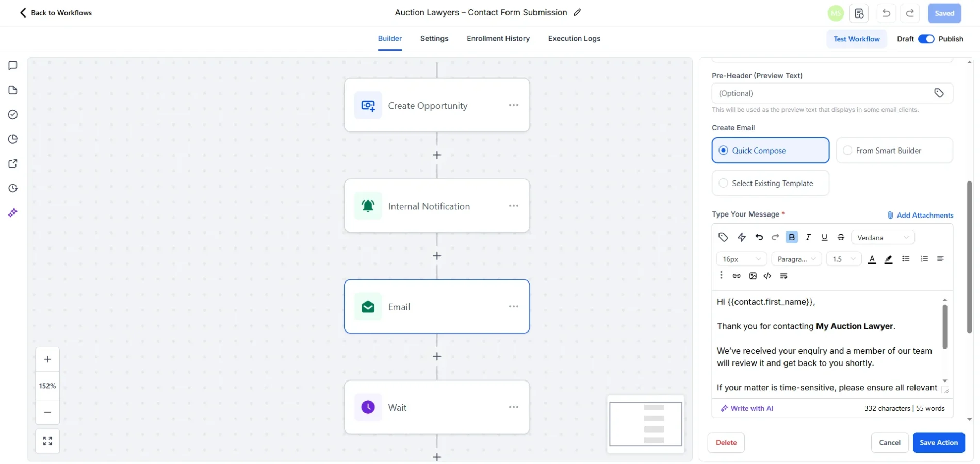Toggle bold formatting in the email editor
The image size is (980, 464).
pyautogui.click(x=792, y=237)
